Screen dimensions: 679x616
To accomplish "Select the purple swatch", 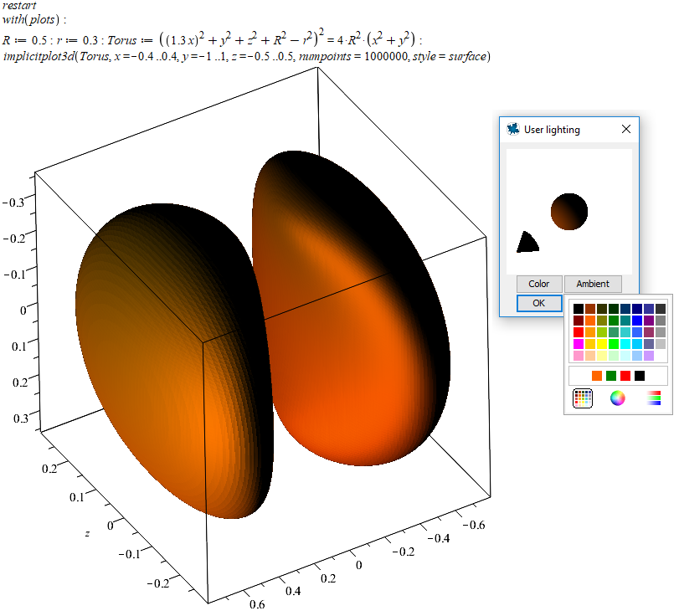I will point(649,321).
